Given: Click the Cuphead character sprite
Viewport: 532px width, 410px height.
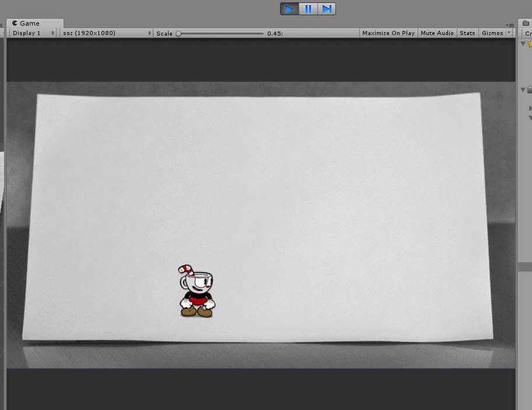Looking at the screenshot, I should 197,291.
